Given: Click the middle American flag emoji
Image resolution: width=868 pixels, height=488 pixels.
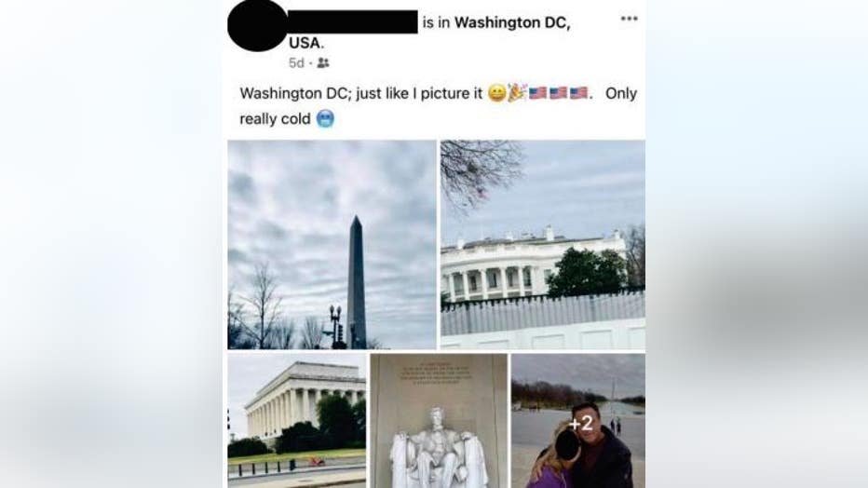Looking at the screenshot, I should pyautogui.click(x=558, y=92).
